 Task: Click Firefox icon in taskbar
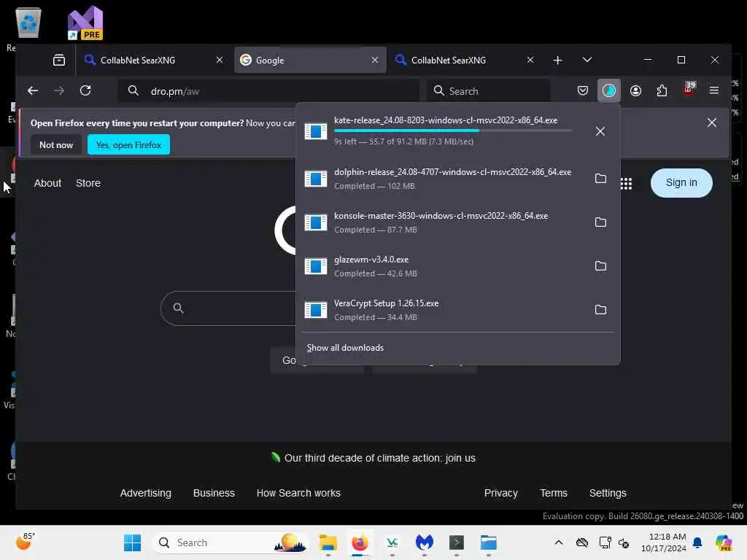click(x=360, y=542)
